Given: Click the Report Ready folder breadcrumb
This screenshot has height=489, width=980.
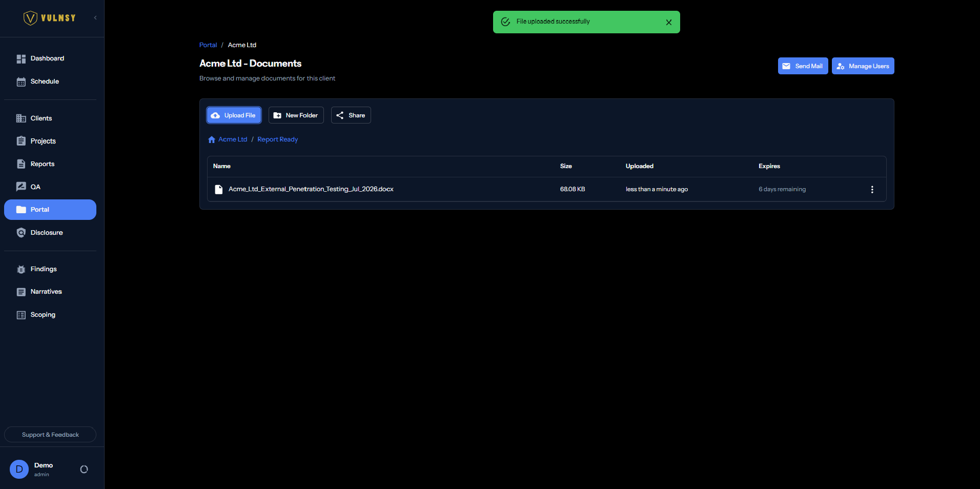Looking at the screenshot, I should coord(277,139).
